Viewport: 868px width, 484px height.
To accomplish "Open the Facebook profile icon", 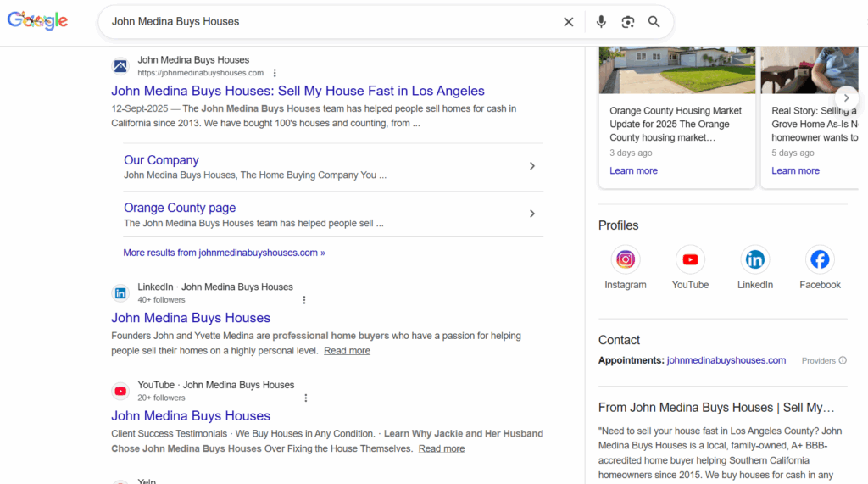I will [x=820, y=259].
